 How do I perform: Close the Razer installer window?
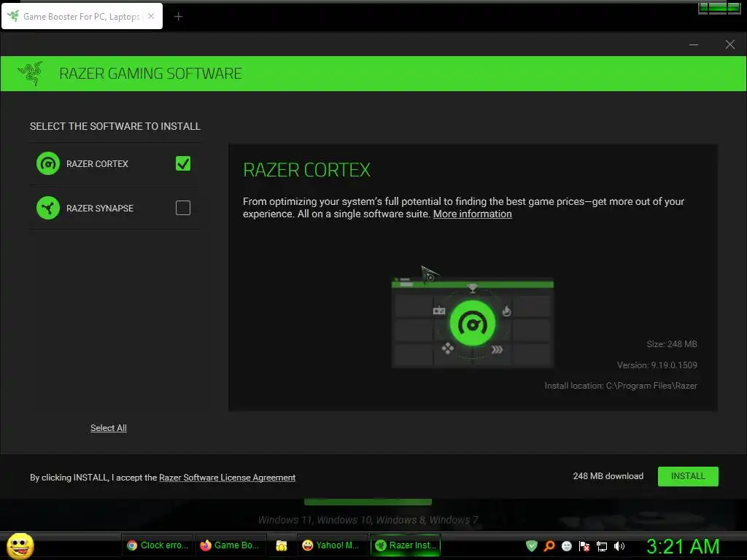pos(729,44)
